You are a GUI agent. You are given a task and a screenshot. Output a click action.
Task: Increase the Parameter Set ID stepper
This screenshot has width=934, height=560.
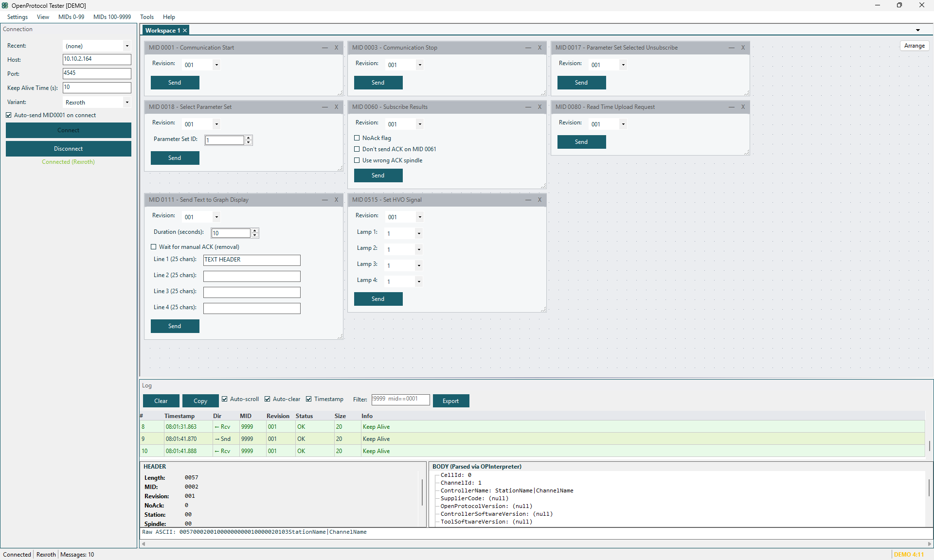point(249,138)
